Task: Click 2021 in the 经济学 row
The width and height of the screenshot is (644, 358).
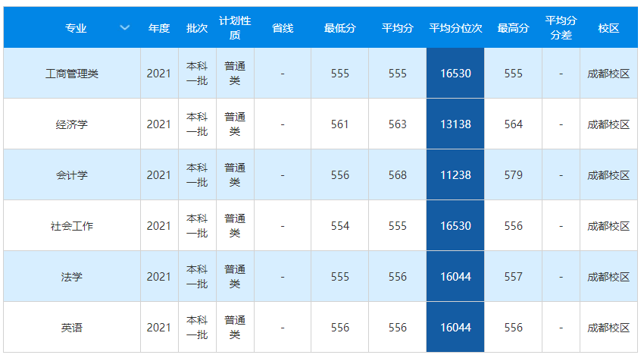Action: point(159,124)
